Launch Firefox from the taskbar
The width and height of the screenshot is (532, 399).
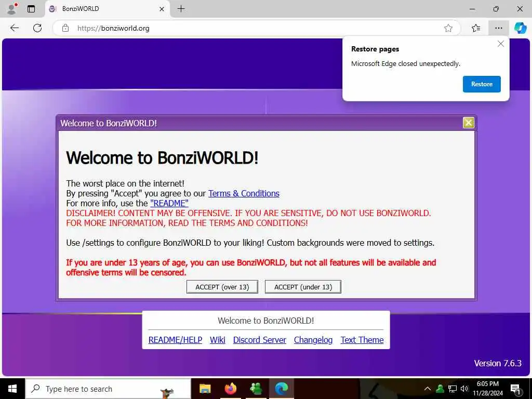pos(230,389)
